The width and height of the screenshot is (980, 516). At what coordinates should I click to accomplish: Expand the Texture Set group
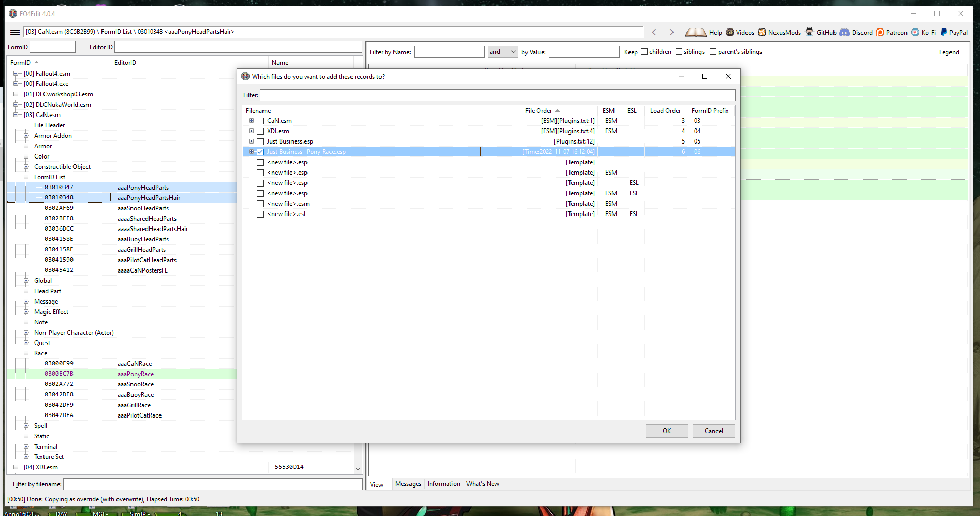tap(26, 457)
